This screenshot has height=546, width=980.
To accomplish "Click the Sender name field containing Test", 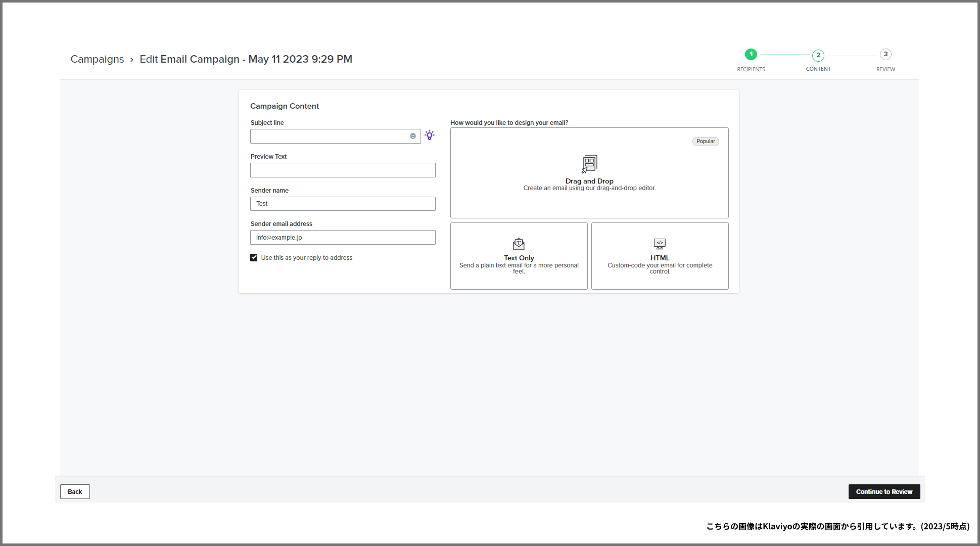I will coord(343,204).
